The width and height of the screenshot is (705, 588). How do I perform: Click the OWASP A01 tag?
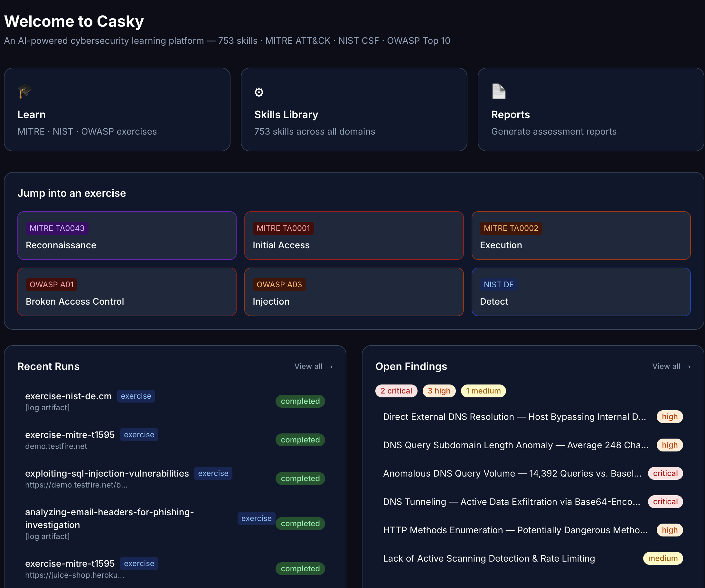pyautogui.click(x=52, y=285)
